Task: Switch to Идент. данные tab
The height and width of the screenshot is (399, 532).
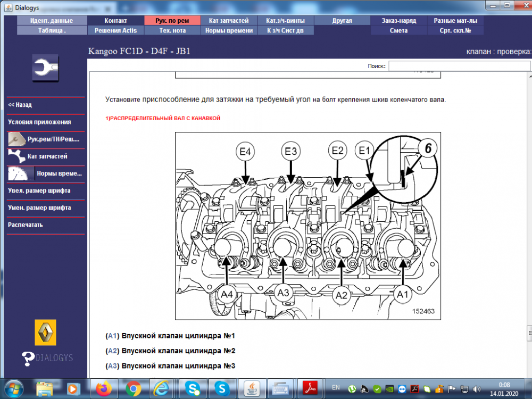Action: click(x=52, y=20)
